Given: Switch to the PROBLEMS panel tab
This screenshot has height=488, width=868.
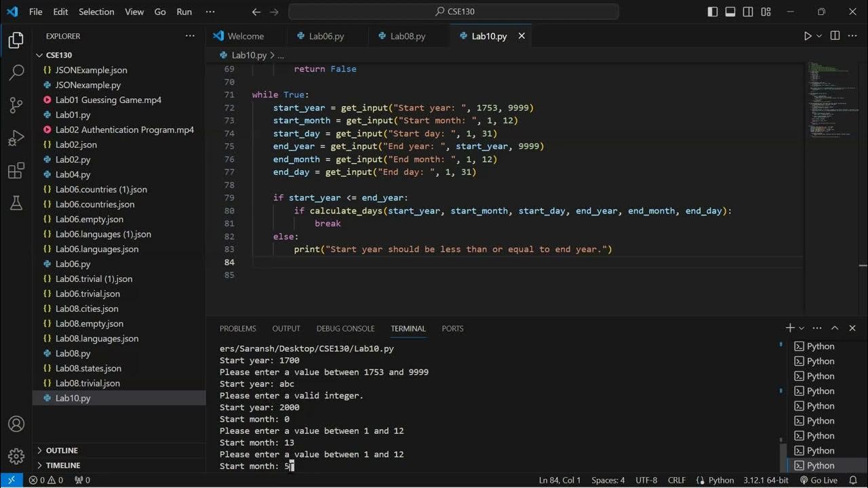Looking at the screenshot, I should 238,328.
